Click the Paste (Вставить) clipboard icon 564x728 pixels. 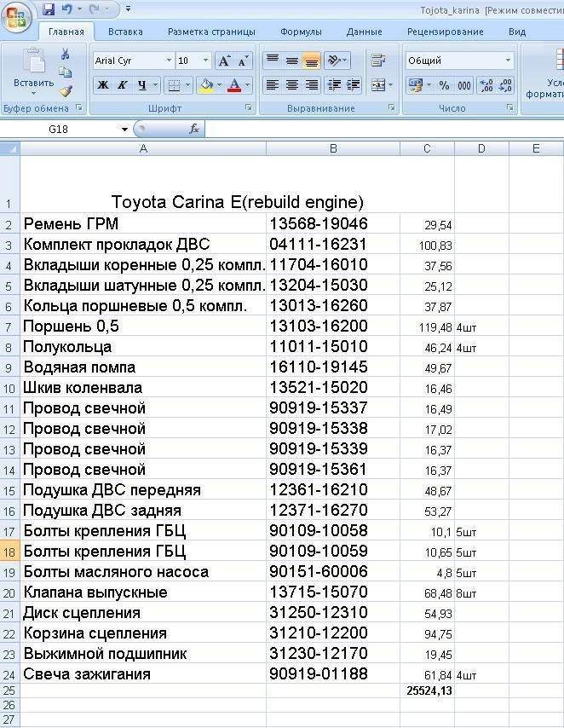point(33,62)
